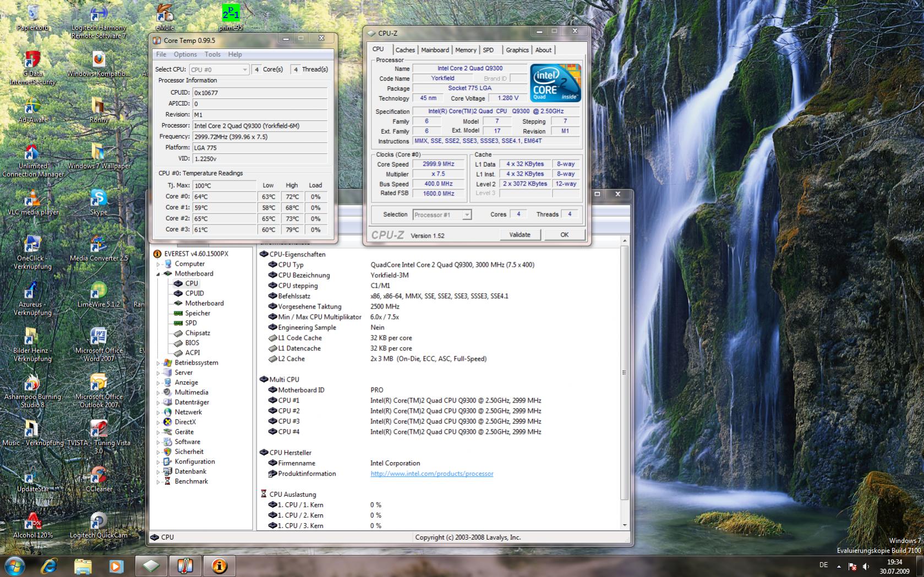Image resolution: width=924 pixels, height=577 pixels.
Task: Click the DE language indicator in tray
Action: coord(823,565)
